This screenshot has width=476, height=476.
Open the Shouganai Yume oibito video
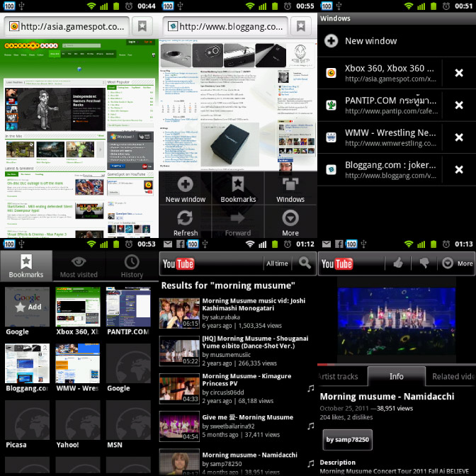pyautogui.click(x=238, y=351)
